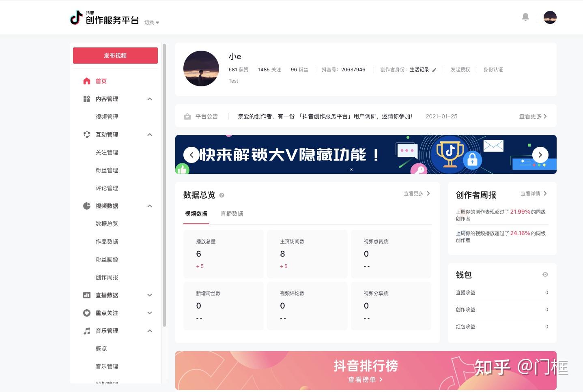Open 概览 under 音乐管理

pos(101,349)
